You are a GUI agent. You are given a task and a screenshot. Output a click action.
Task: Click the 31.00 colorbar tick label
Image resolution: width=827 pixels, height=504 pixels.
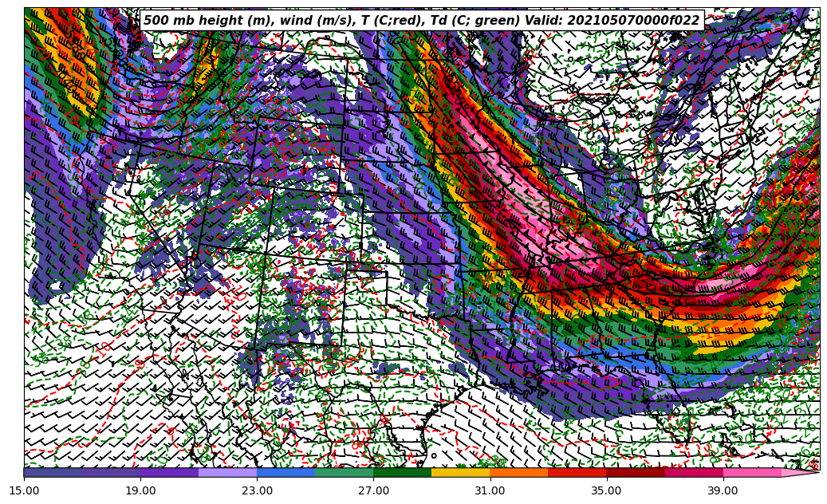pos(490,490)
